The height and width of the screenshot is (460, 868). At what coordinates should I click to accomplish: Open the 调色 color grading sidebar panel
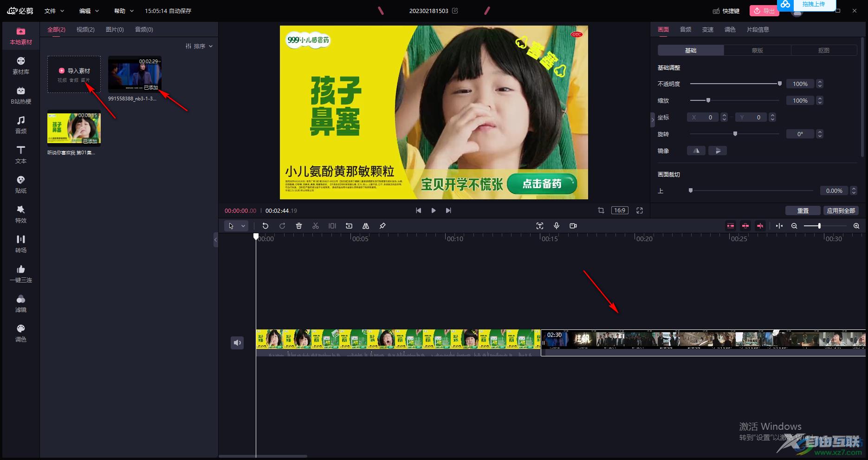pyautogui.click(x=21, y=334)
